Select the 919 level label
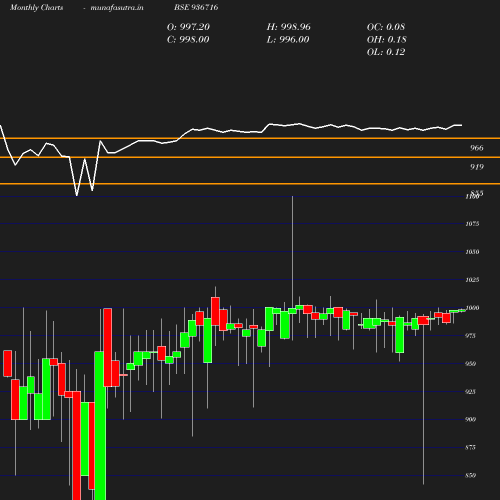The image size is (500, 500). pyautogui.click(x=477, y=167)
